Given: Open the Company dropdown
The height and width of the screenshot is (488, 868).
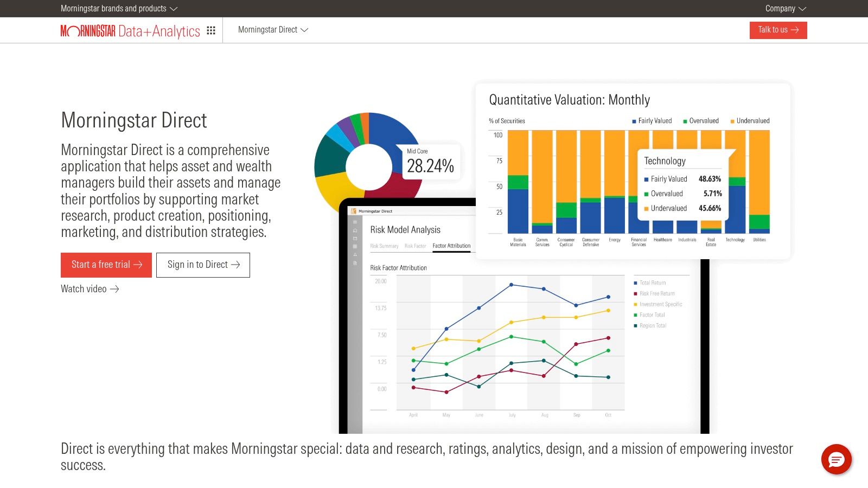Looking at the screenshot, I should point(785,9).
